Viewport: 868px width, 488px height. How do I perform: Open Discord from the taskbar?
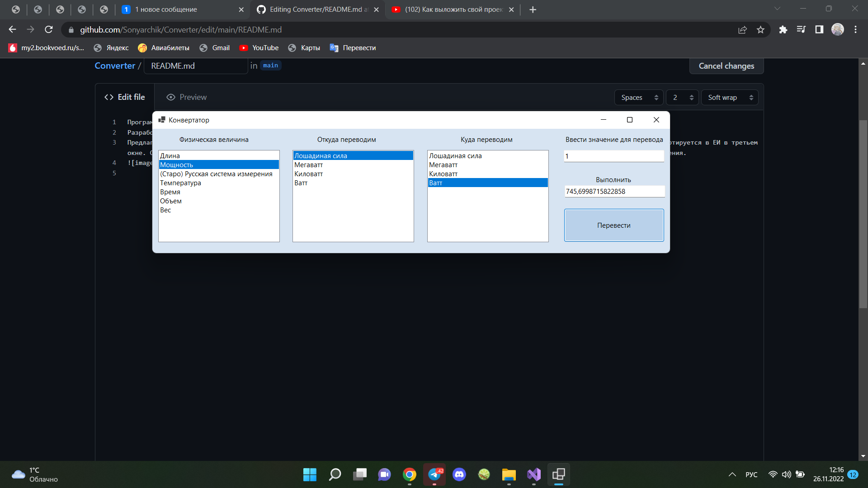(x=459, y=474)
